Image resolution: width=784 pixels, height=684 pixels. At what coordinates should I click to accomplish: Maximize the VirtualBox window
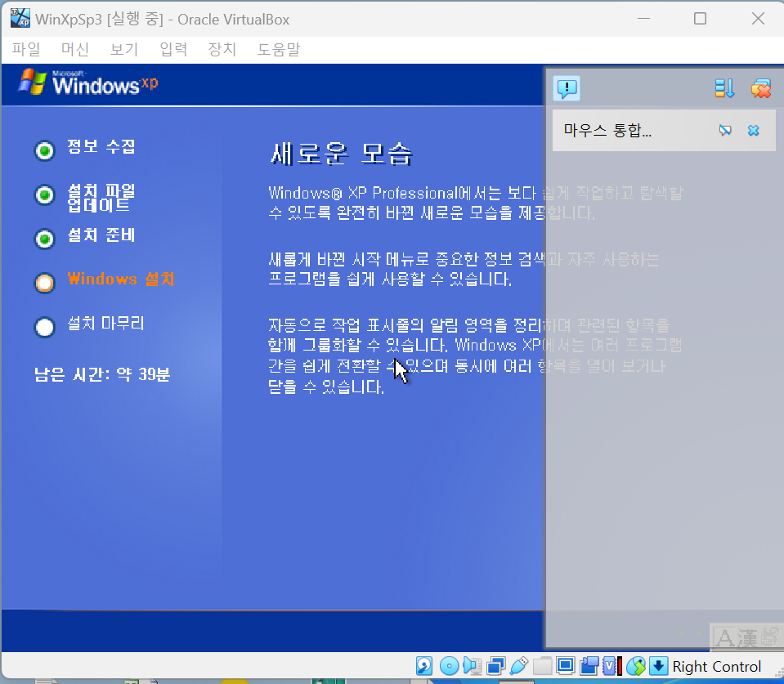[700, 19]
